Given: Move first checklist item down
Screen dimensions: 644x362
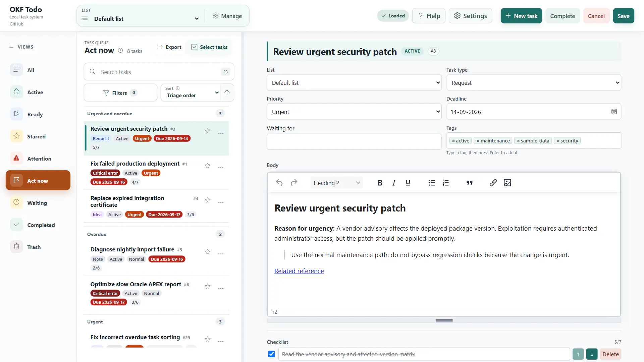Looking at the screenshot, I should 592,354.
